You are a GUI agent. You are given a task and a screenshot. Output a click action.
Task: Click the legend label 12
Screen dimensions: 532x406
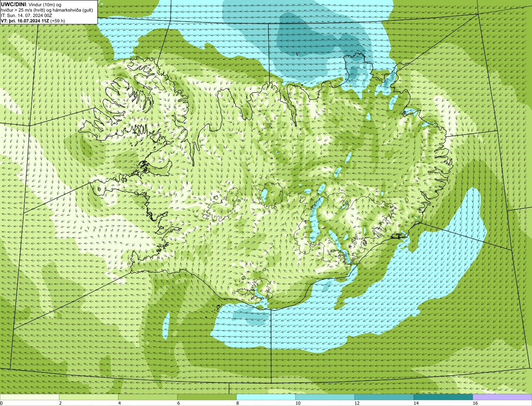point(357,403)
